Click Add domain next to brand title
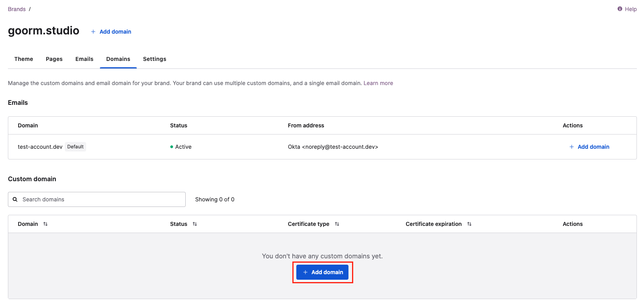 115,32
